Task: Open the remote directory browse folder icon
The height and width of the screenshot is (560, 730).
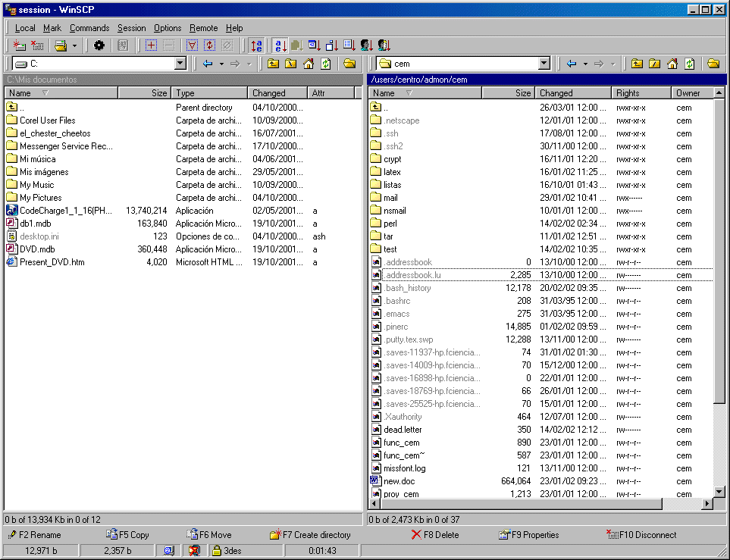Action: point(713,64)
